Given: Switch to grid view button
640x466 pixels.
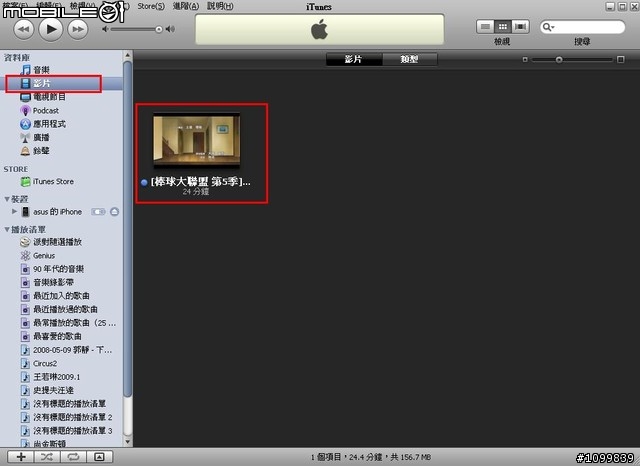Looking at the screenshot, I should pos(503,27).
